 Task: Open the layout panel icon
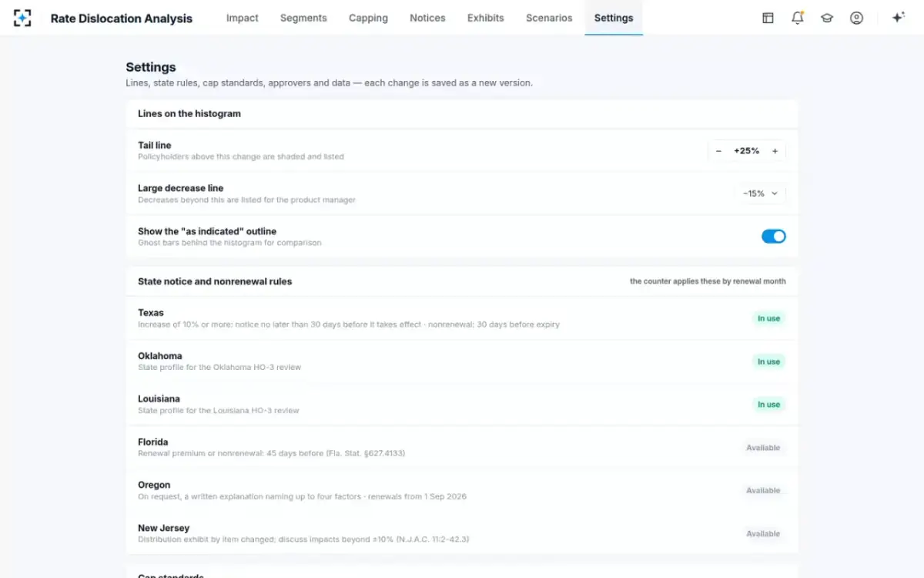pyautogui.click(x=768, y=18)
